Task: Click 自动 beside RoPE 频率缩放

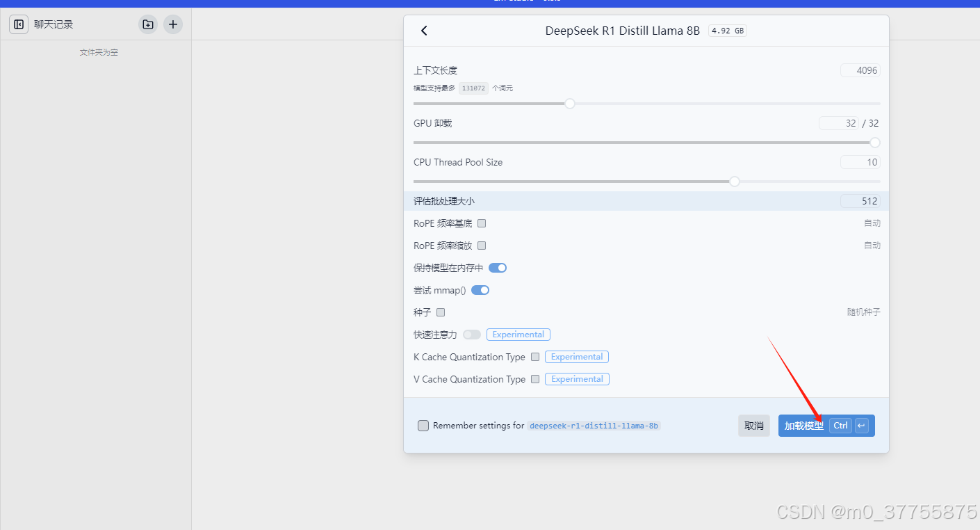Action: click(x=872, y=246)
